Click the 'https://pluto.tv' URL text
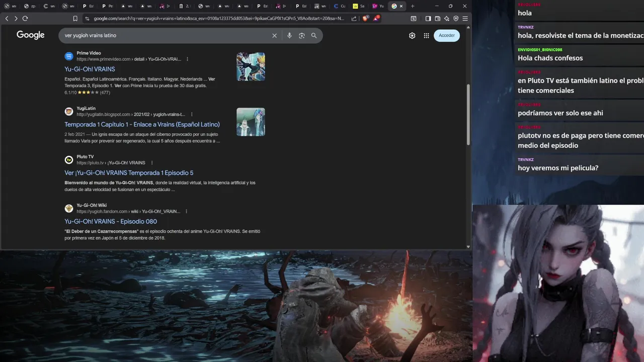 [x=90, y=163]
